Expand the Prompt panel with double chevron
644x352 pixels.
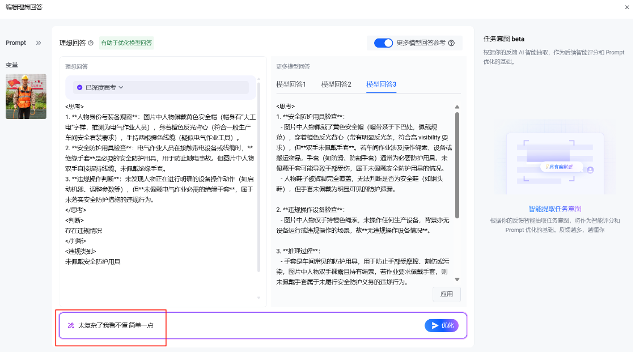coord(39,43)
